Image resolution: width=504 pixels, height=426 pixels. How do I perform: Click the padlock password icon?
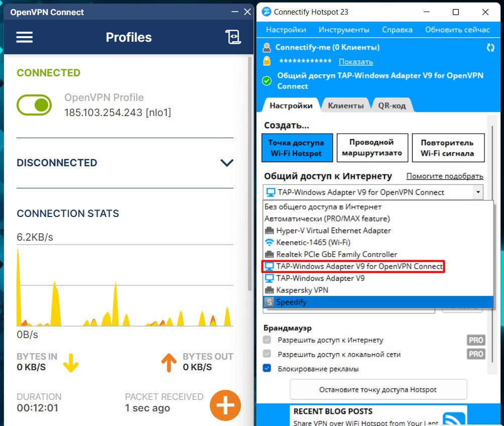pos(268,61)
